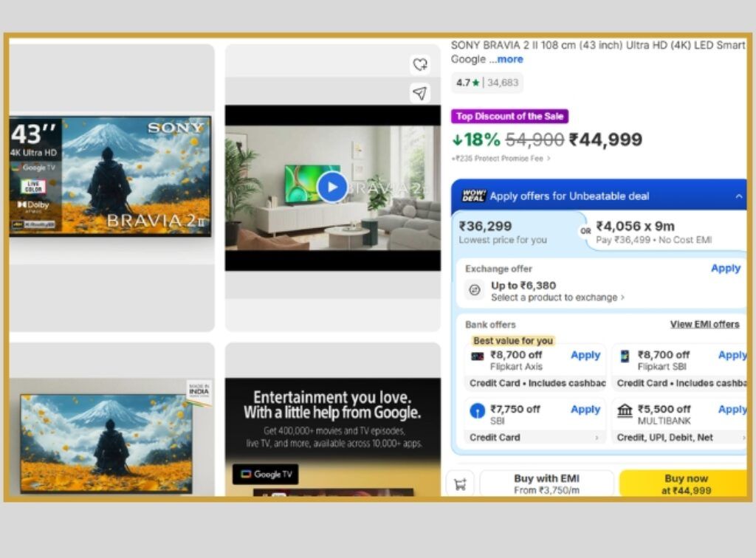Viewport: 756px width, 558px height.
Task: Collapse the Apply offers section chevron
Action: 738,196
